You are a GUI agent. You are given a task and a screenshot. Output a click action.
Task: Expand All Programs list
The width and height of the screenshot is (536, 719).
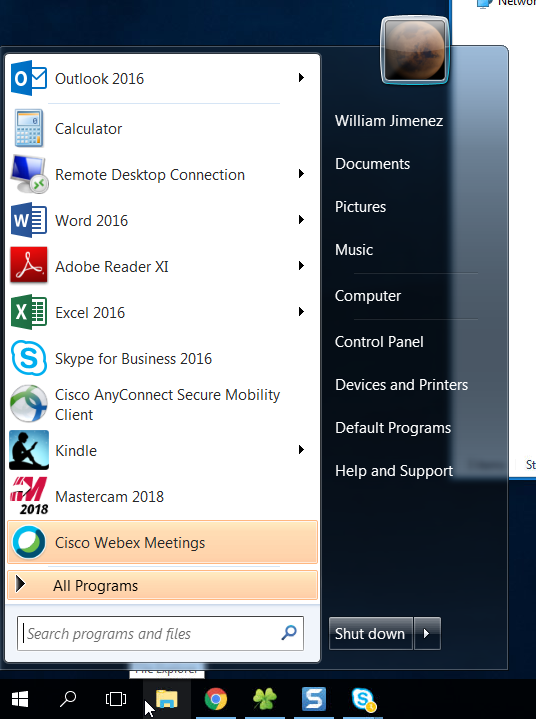point(162,585)
